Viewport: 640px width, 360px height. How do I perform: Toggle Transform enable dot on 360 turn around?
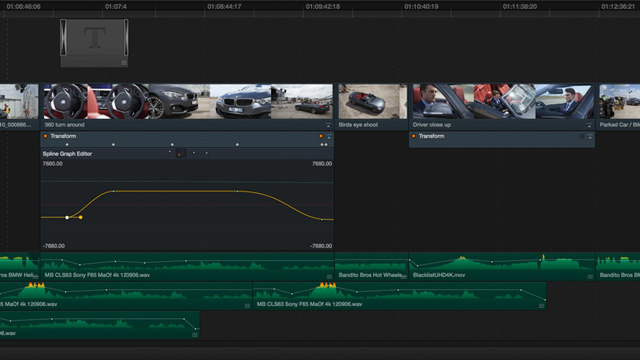click(45, 136)
